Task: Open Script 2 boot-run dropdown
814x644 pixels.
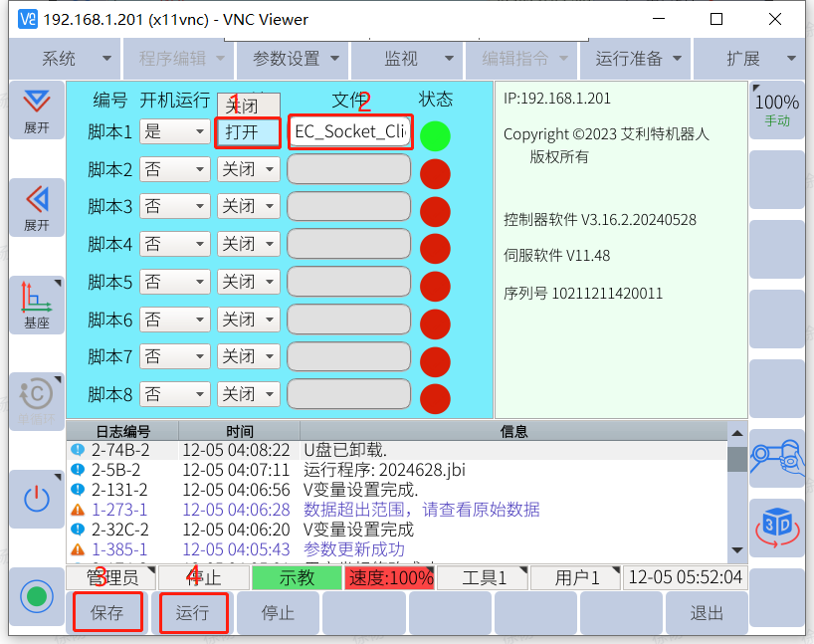Action: point(173,169)
